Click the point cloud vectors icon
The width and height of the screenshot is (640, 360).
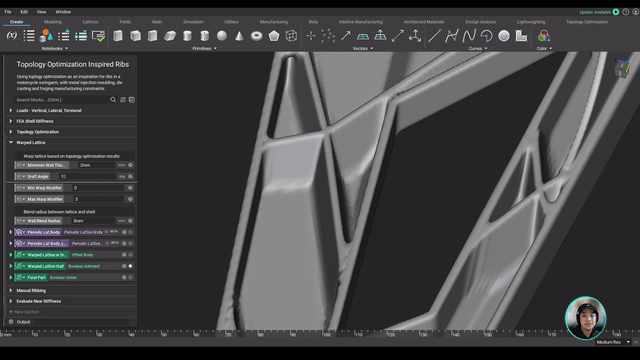[x=328, y=36]
